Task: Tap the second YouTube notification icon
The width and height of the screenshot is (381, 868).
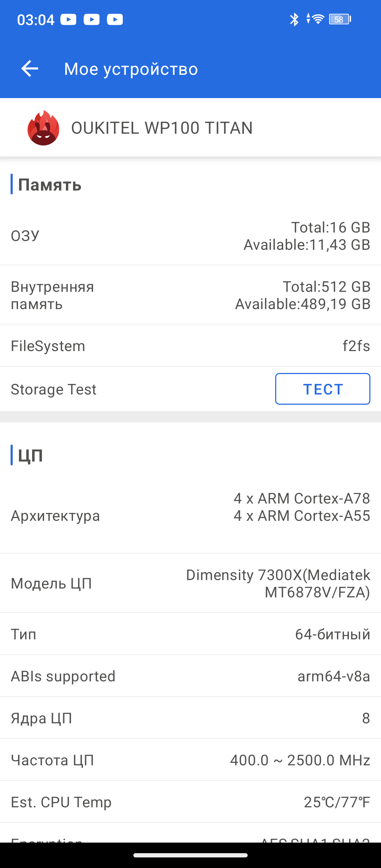Action: coord(91,19)
